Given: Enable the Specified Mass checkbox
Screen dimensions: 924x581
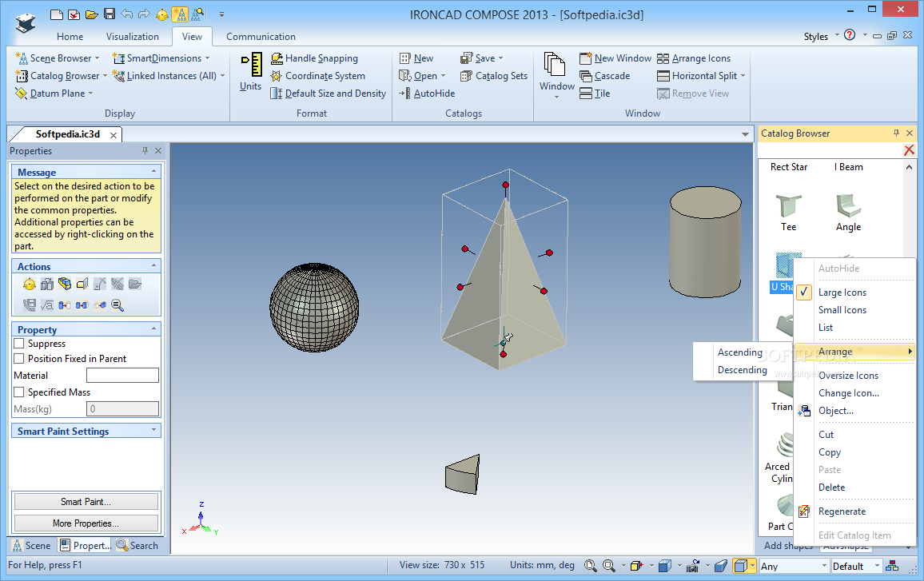Looking at the screenshot, I should point(19,392).
